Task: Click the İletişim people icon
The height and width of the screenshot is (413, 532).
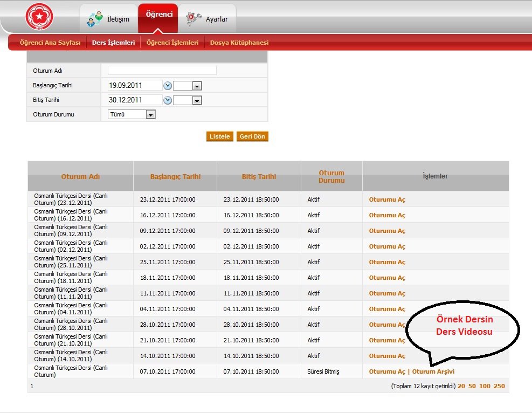Action: click(95, 19)
